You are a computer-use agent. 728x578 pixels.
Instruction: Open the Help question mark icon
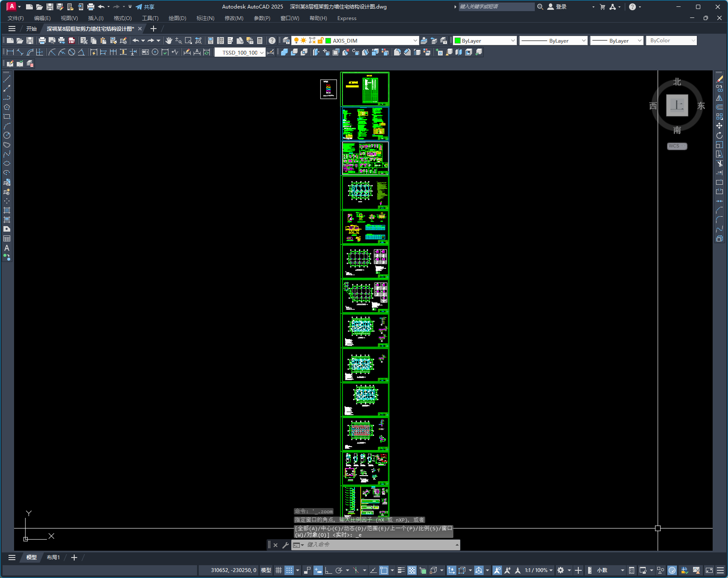coord(272,41)
